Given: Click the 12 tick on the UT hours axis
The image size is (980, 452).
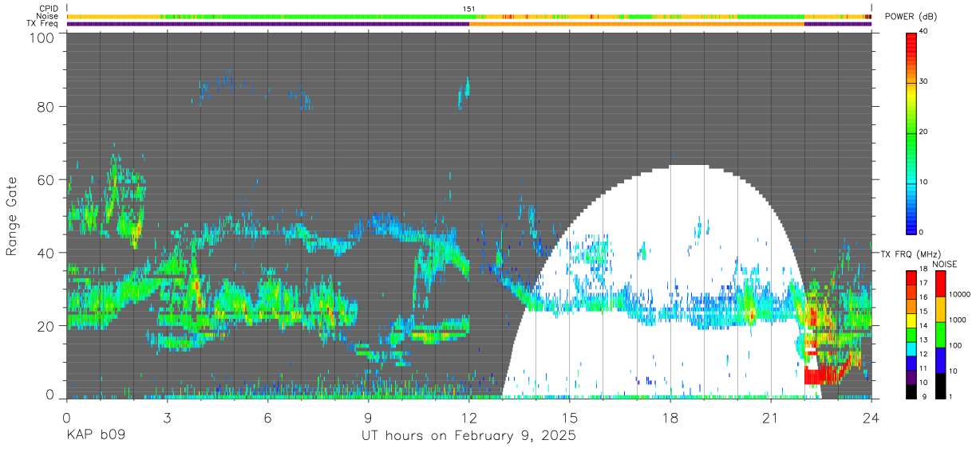Looking at the screenshot, I should click(469, 418).
